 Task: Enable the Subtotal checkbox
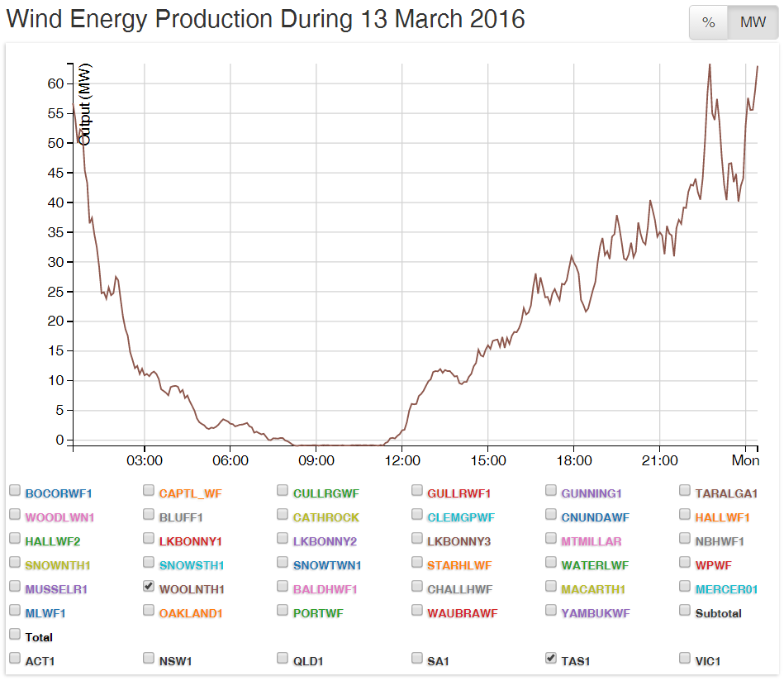685,610
